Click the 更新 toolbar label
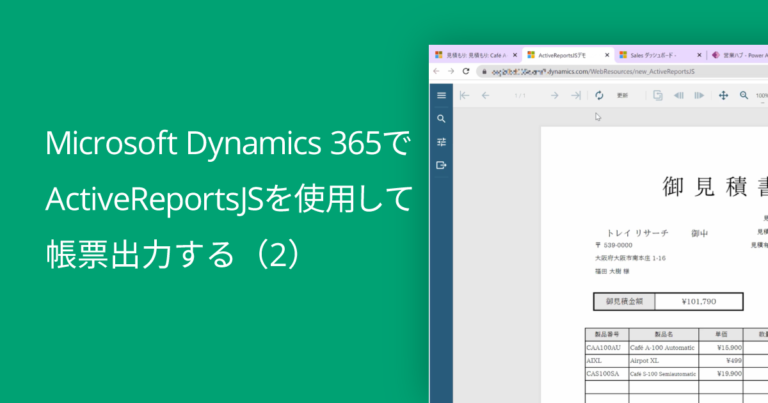The image size is (768, 403). (x=622, y=95)
